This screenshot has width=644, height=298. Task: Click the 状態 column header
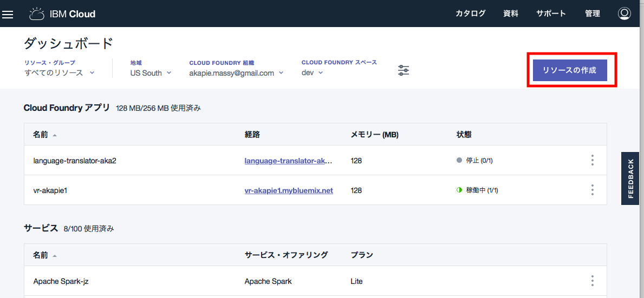pos(464,135)
